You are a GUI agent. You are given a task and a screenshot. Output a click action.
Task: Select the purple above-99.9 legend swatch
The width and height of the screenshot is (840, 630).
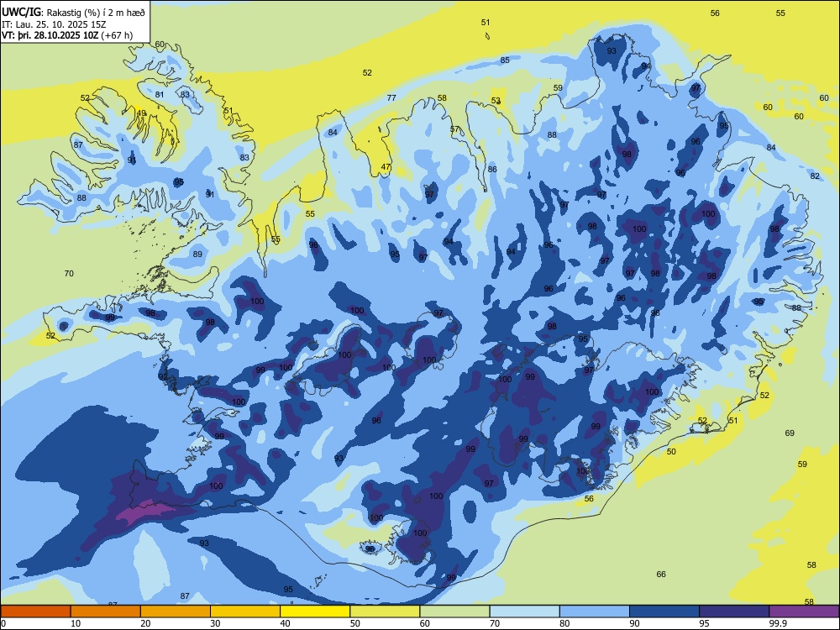point(804,612)
